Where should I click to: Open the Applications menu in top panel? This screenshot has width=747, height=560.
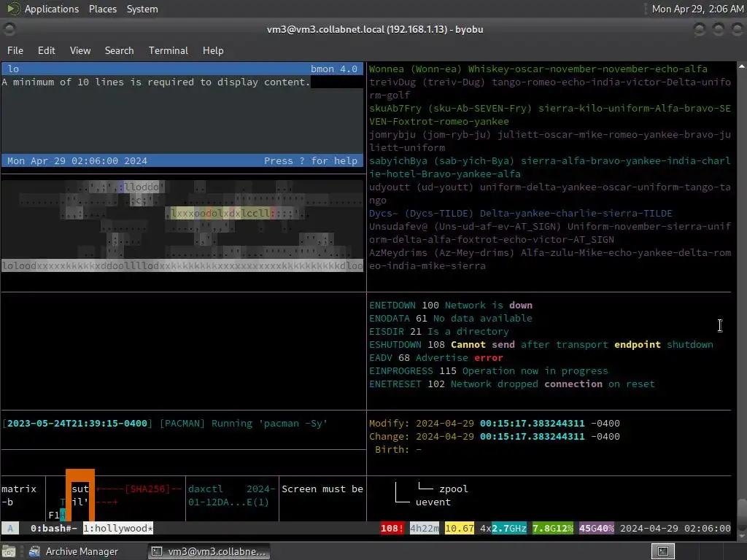point(52,9)
